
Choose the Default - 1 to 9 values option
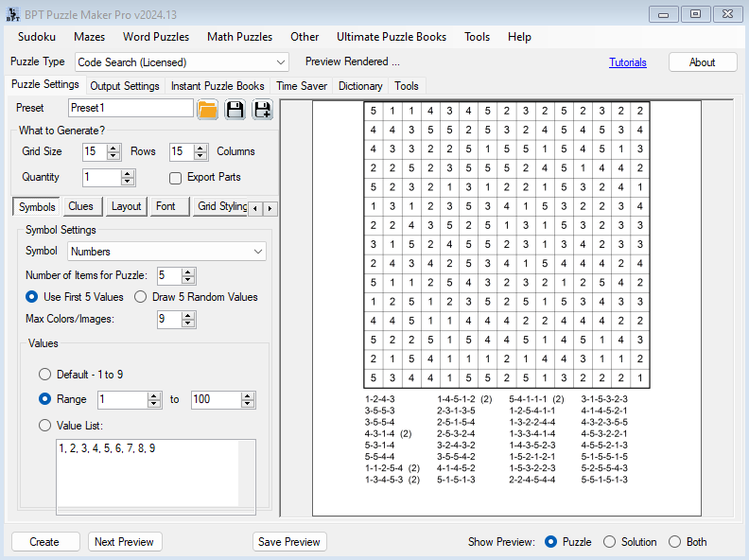pos(44,375)
